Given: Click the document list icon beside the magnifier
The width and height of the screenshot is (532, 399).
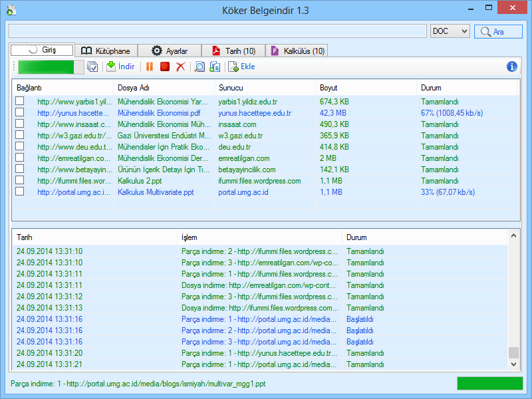Looking at the screenshot, I should 215,66.
